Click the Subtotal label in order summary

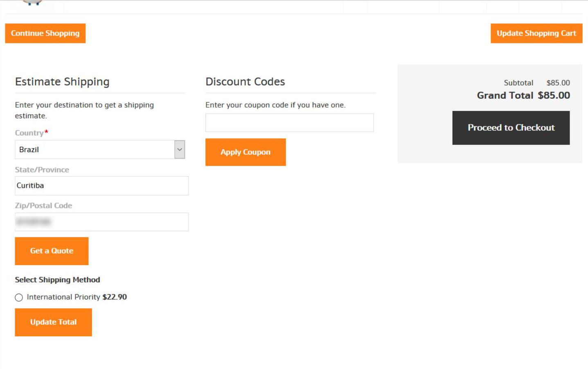click(x=518, y=83)
